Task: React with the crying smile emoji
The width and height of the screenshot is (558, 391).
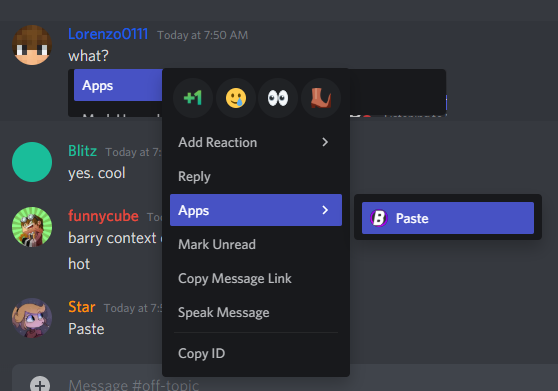Action: click(236, 98)
